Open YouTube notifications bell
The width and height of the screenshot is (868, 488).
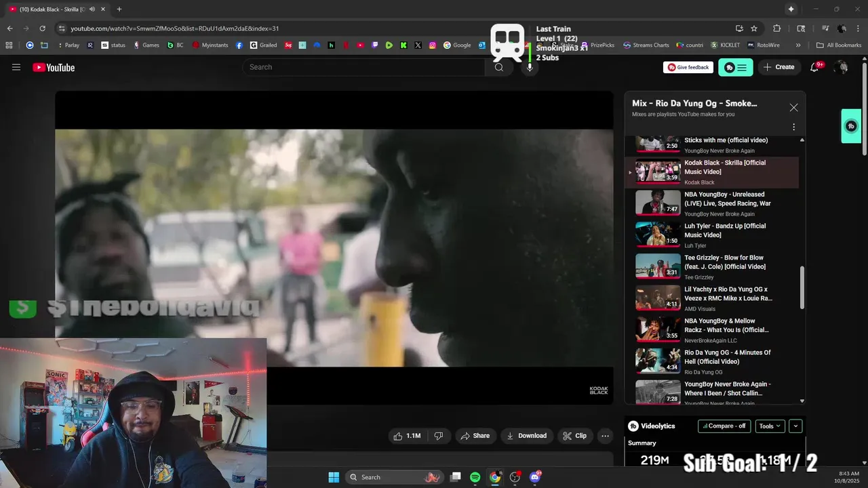point(815,67)
